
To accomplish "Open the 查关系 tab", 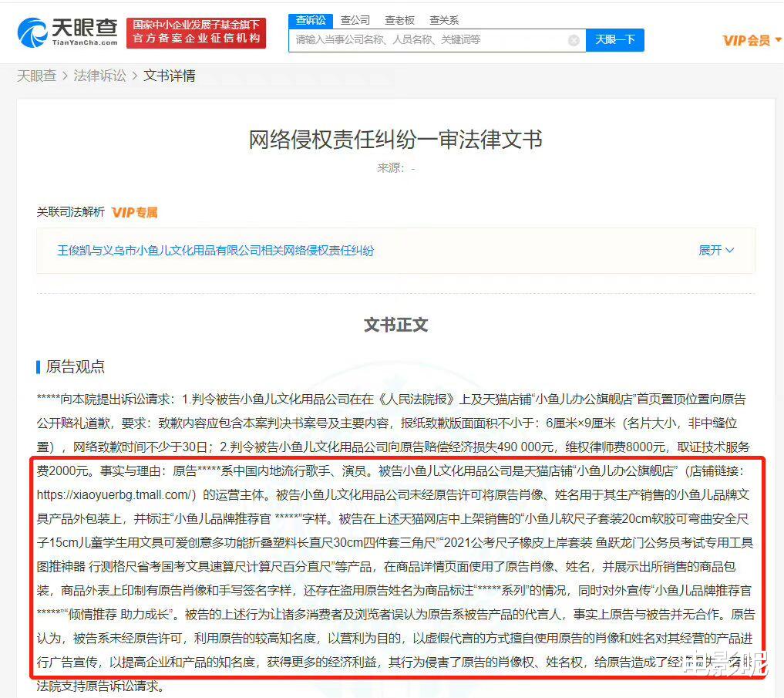I will click(x=443, y=20).
